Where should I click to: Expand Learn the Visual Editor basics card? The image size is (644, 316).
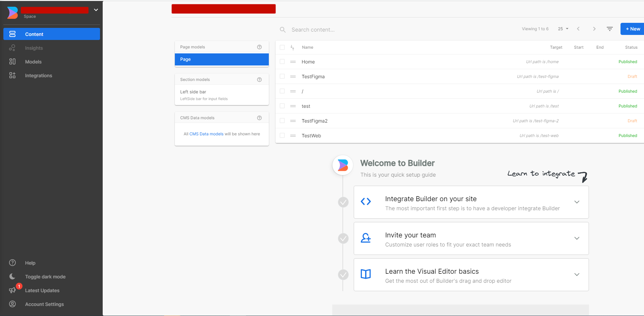[x=577, y=275]
